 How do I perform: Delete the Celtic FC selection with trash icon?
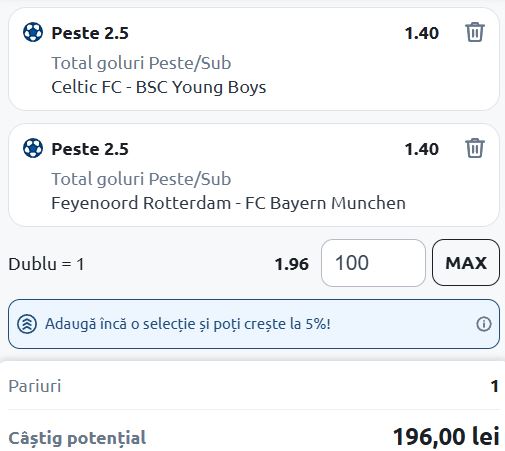click(475, 32)
